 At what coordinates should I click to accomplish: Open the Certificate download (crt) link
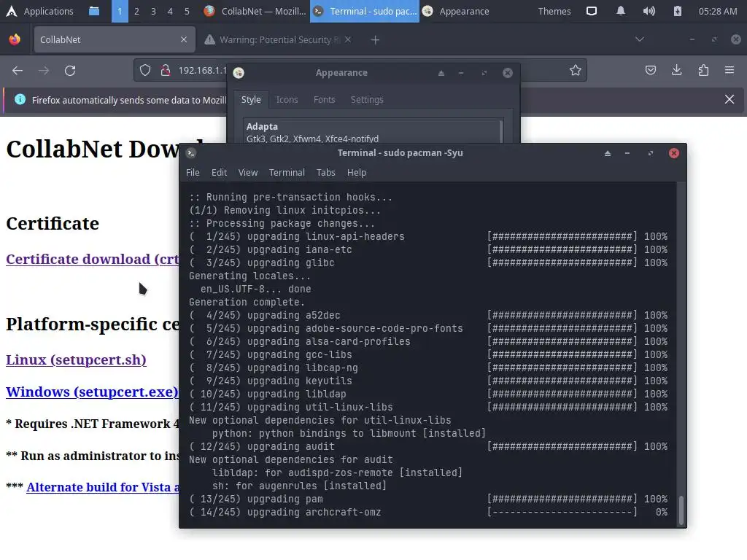pyautogui.click(x=93, y=259)
